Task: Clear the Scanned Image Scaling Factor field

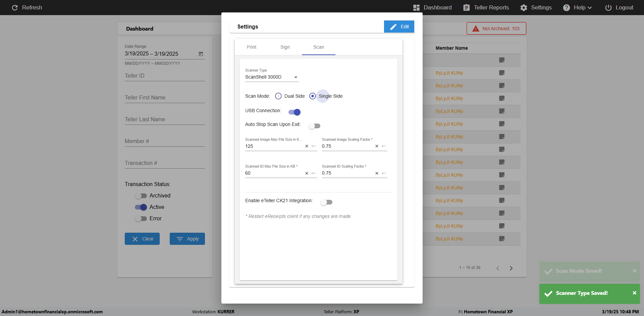Action: [377, 146]
